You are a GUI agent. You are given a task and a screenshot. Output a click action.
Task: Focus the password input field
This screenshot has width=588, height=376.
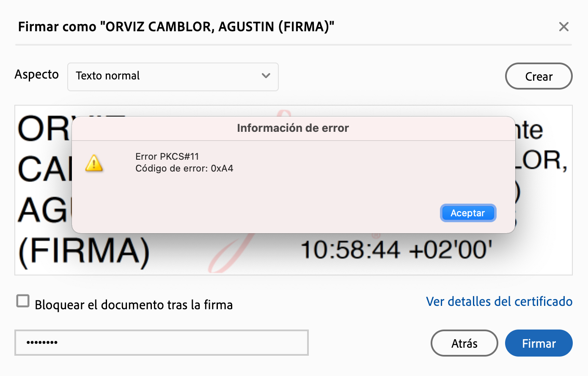tap(162, 342)
